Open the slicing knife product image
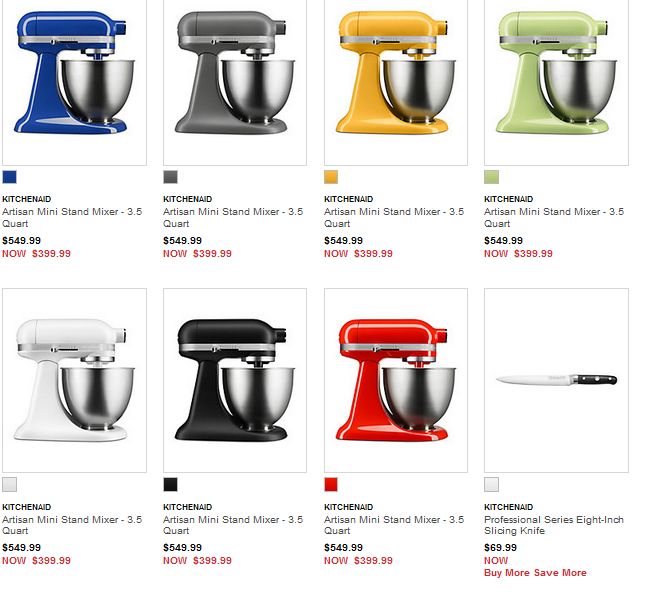Viewport: 654px width, 595px height. [x=556, y=380]
